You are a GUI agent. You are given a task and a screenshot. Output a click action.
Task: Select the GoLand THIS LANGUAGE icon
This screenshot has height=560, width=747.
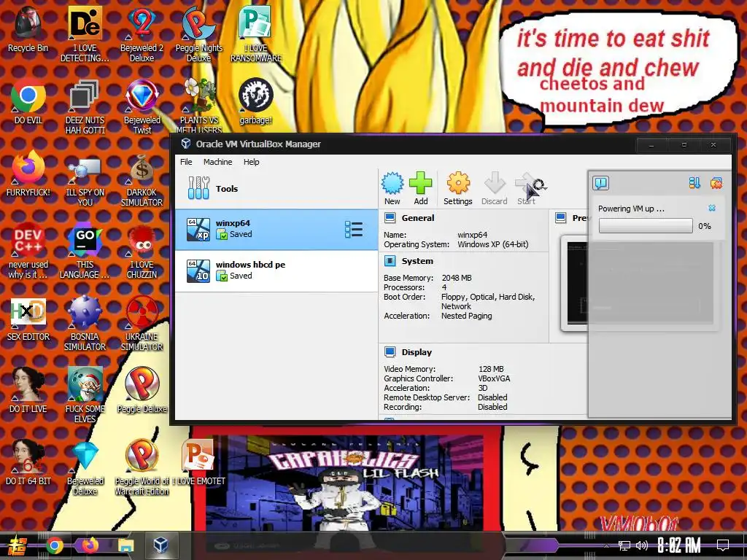tap(85, 251)
